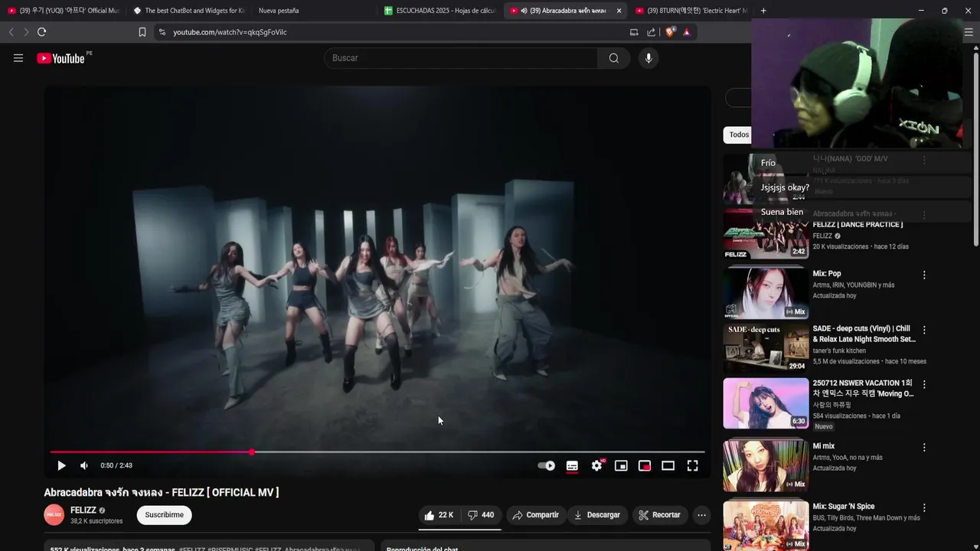
Task: Open the miniplayer
Action: (621, 465)
